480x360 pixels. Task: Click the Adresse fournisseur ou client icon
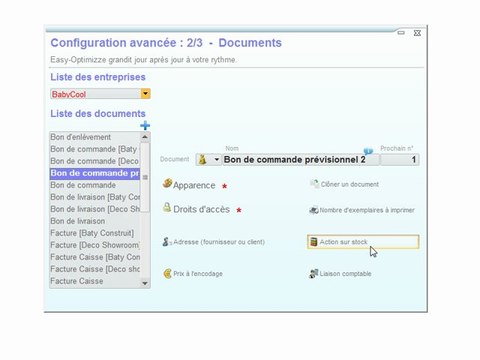click(167, 242)
